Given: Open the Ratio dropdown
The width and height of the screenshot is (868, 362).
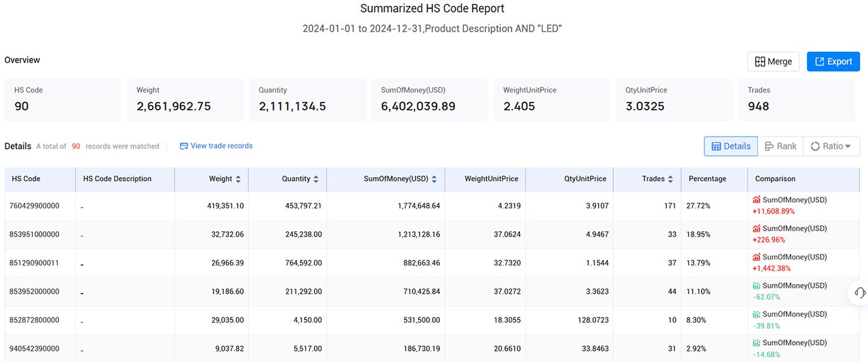Looking at the screenshot, I should [831, 147].
